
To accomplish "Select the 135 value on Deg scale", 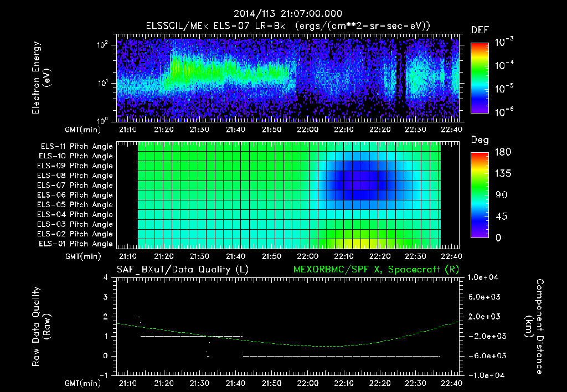I will [x=503, y=173].
